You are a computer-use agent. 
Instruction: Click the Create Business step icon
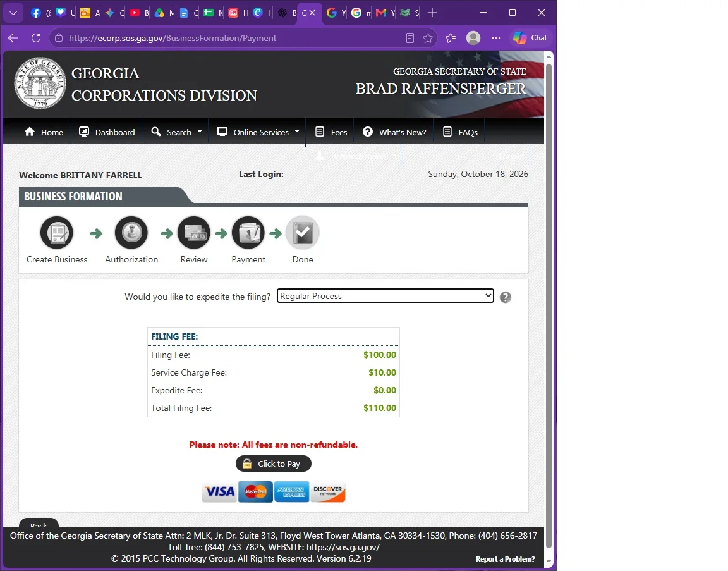click(57, 233)
